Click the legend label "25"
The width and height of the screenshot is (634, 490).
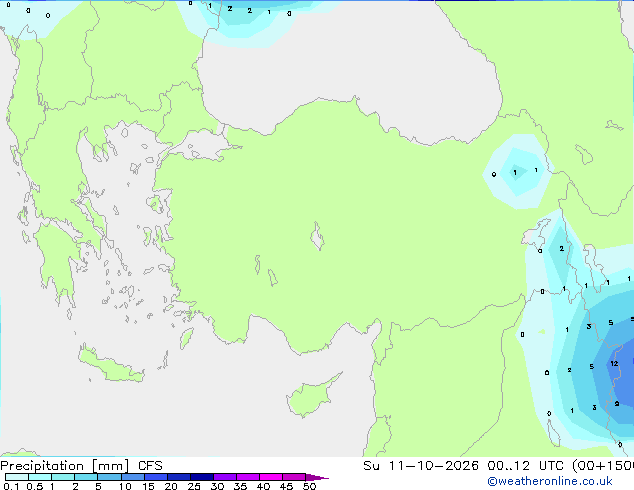pos(194,486)
